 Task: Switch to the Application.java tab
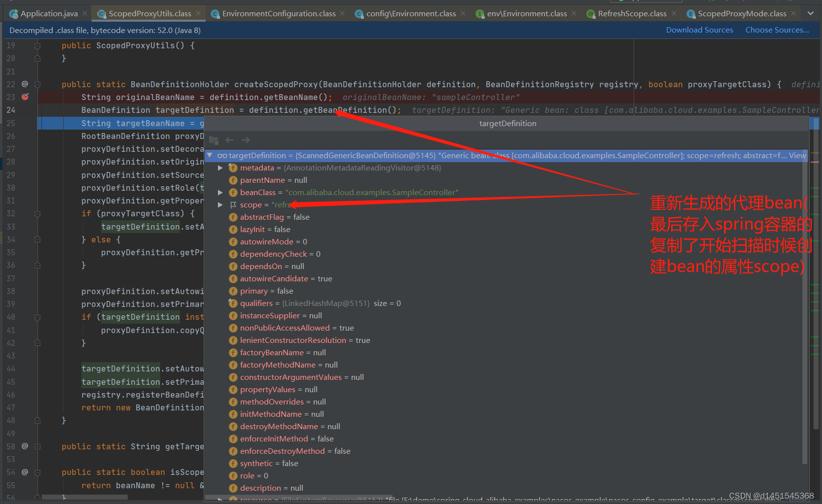tap(49, 14)
